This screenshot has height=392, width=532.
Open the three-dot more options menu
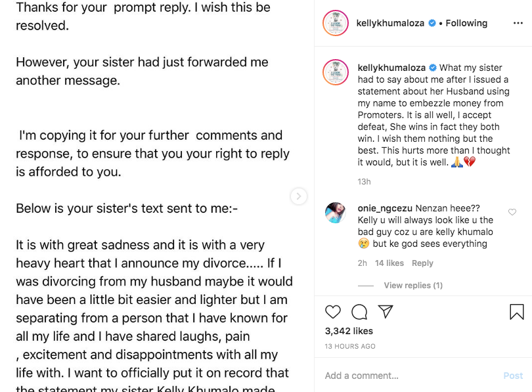point(518,23)
